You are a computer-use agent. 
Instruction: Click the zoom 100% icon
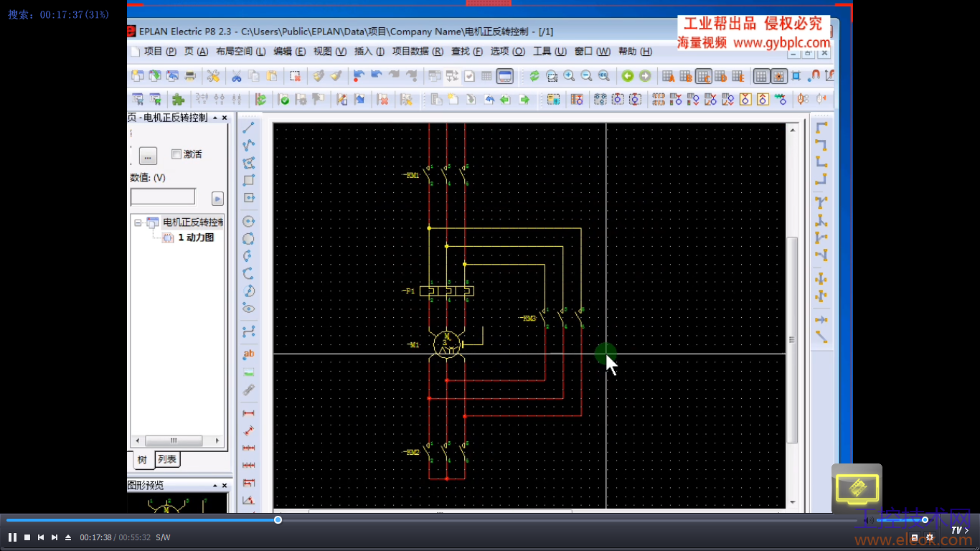click(x=603, y=76)
